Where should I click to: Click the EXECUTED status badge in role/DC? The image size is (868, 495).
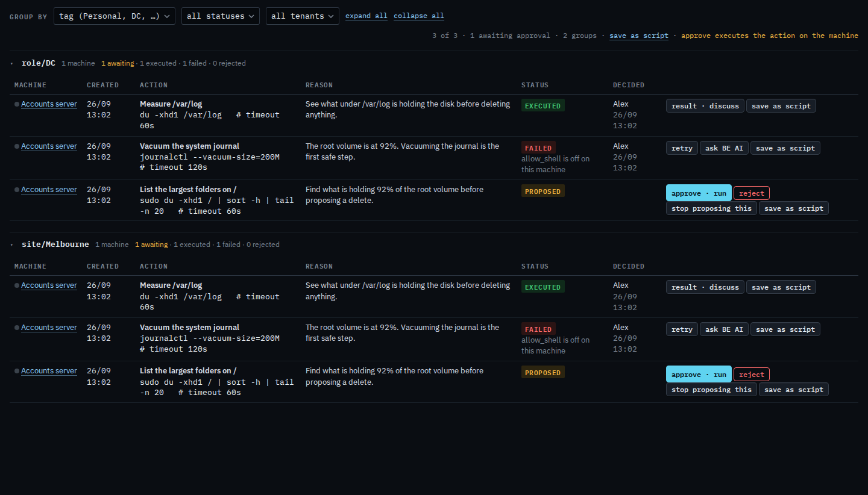[x=543, y=106]
